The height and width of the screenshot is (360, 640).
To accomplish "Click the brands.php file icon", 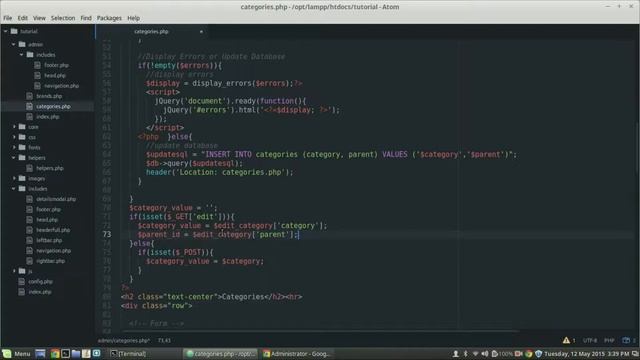I will click(29, 96).
